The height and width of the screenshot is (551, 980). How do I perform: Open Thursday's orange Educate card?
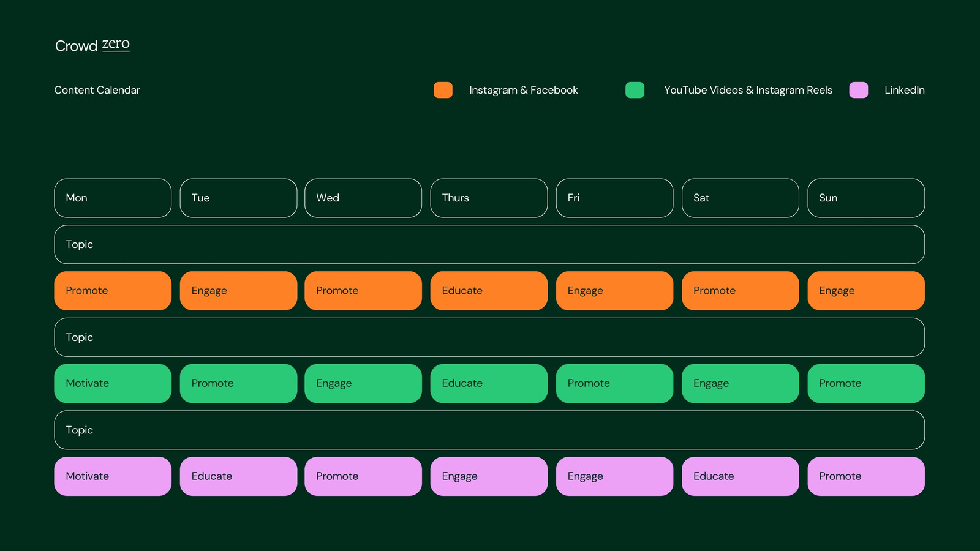coord(489,291)
